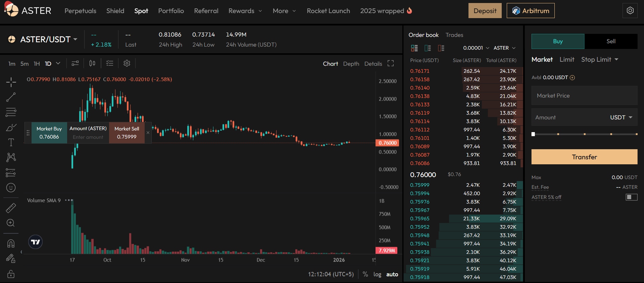
Task: Lock all drawing tools
Action: (11, 274)
